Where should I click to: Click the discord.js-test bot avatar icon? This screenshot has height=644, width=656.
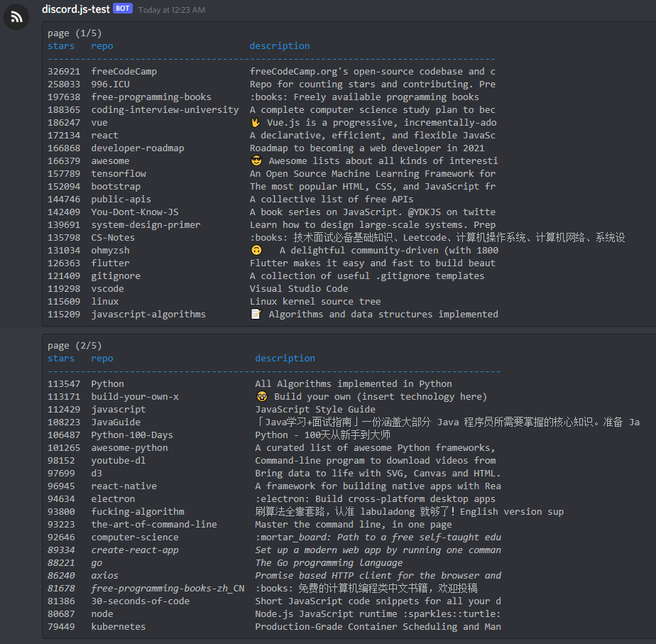16,17
